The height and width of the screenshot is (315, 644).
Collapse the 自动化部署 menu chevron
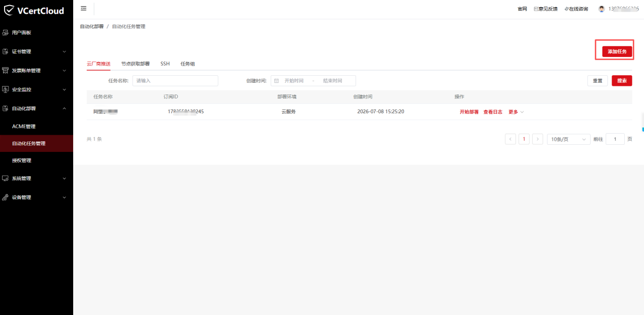coord(64,108)
